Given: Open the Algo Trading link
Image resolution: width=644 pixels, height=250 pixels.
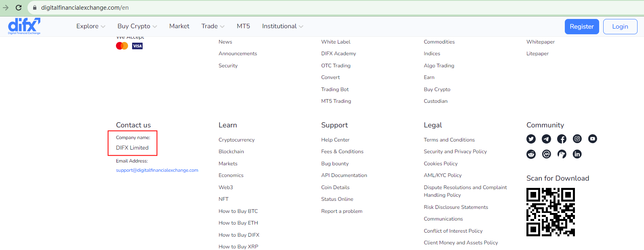Looking at the screenshot, I should pos(439,66).
